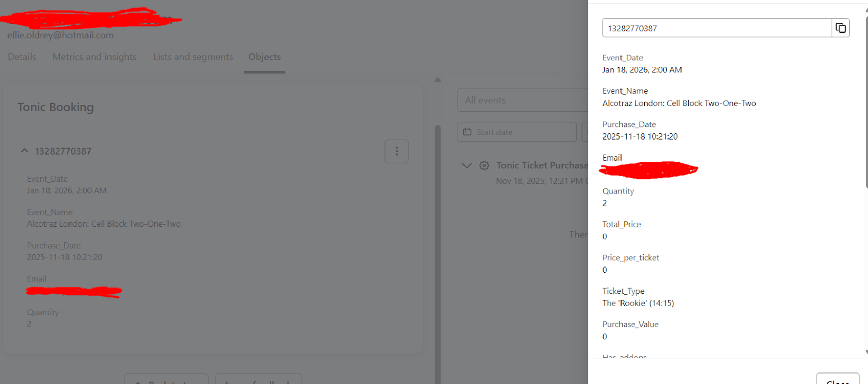Click the Tonic Ticket Purchase event title
Viewport: 868px width, 384px height.
[542, 165]
